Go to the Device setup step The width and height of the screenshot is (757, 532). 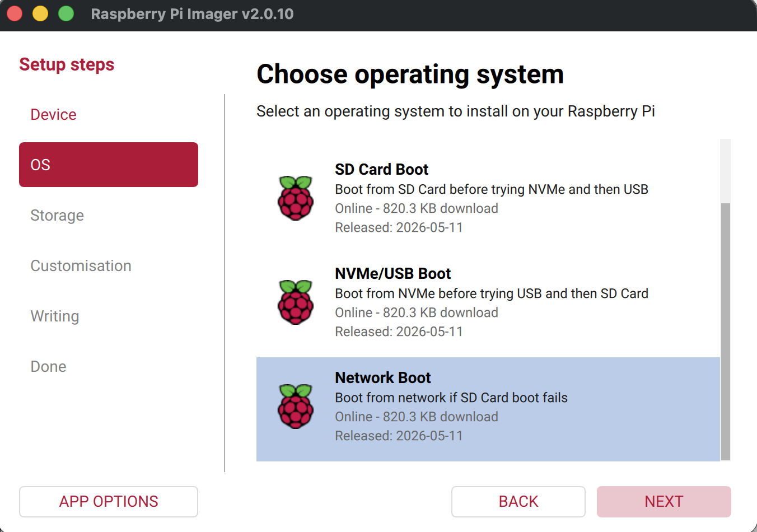coord(109,114)
